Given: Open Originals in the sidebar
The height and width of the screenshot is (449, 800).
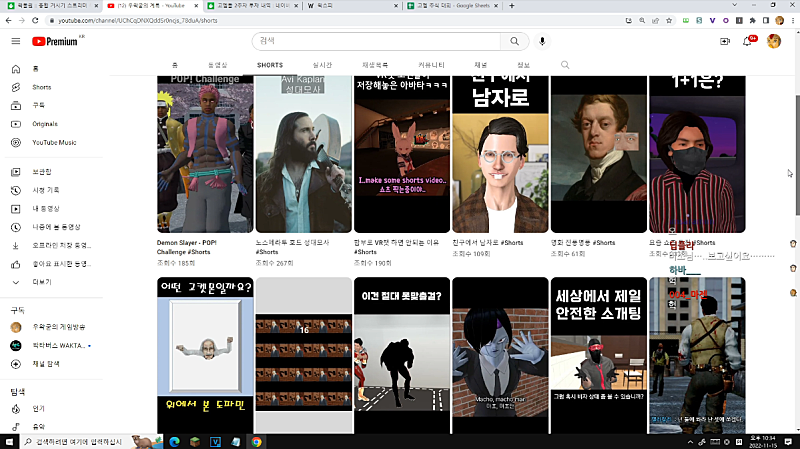Looking at the screenshot, I should 45,124.
